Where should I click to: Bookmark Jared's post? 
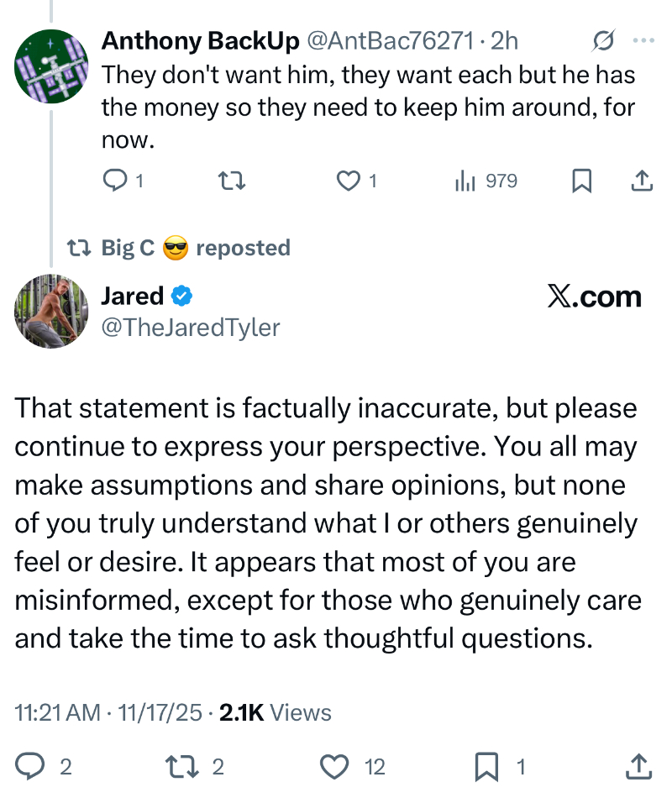[x=488, y=765]
